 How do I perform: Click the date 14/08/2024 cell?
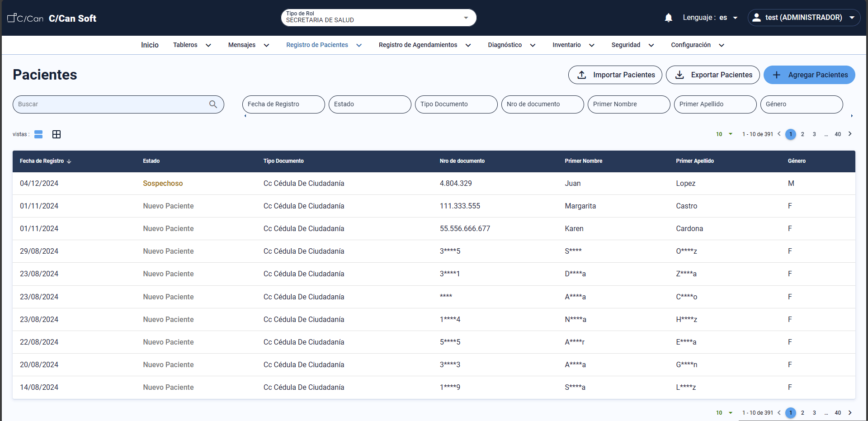(39, 387)
